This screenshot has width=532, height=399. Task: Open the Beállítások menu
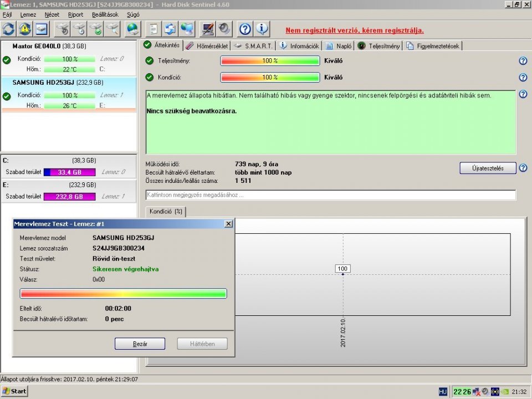click(105, 14)
